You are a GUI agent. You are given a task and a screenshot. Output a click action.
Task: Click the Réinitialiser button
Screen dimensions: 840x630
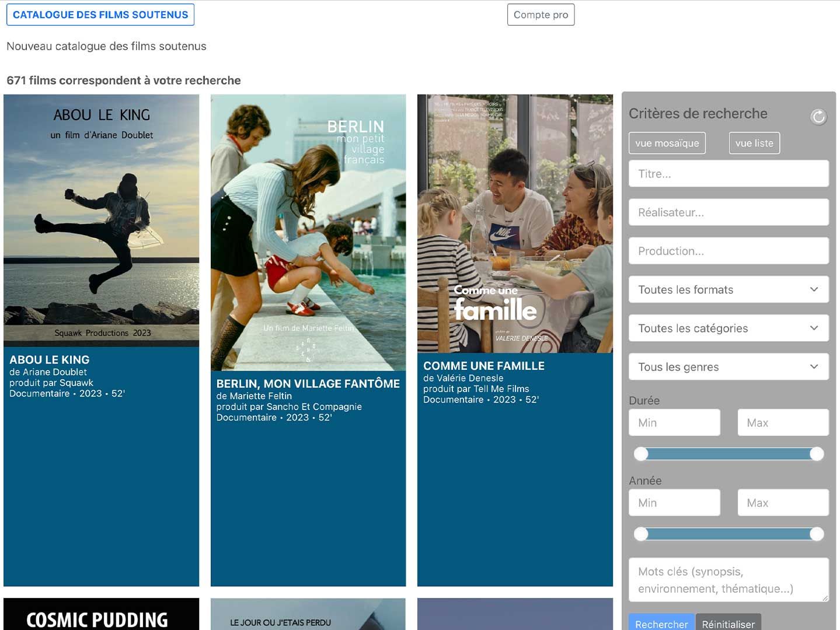point(729,623)
